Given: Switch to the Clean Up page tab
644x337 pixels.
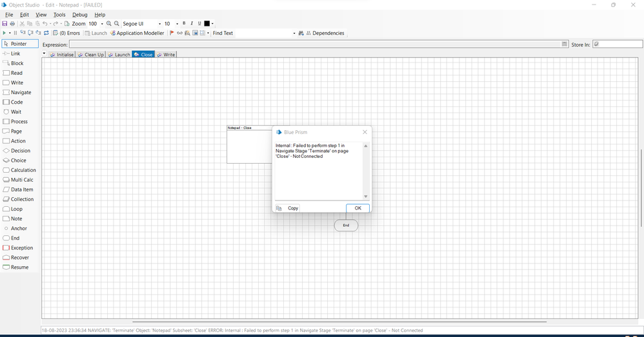Looking at the screenshot, I should [91, 55].
